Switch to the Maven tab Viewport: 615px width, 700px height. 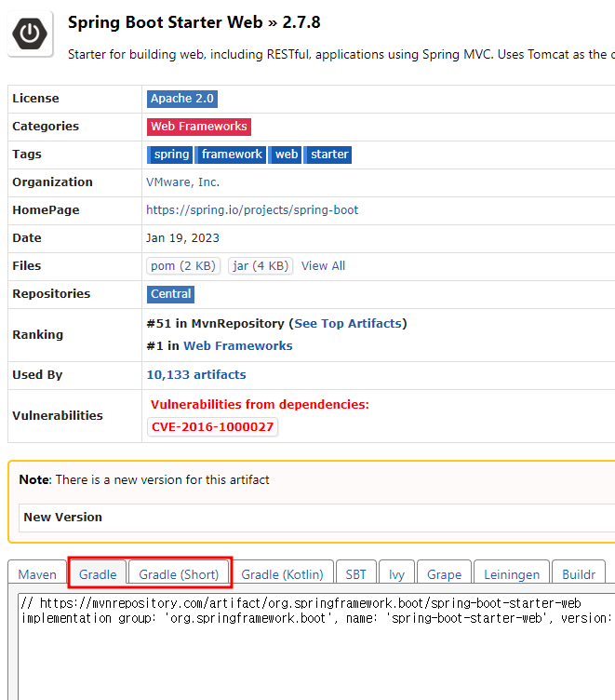(37, 574)
